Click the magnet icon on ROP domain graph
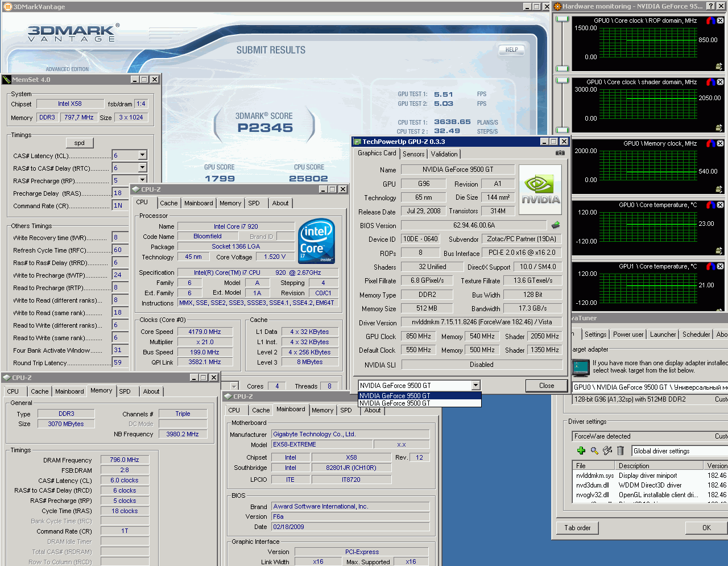Image resolution: width=728 pixels, height=566 pixels. pos(710,20)
